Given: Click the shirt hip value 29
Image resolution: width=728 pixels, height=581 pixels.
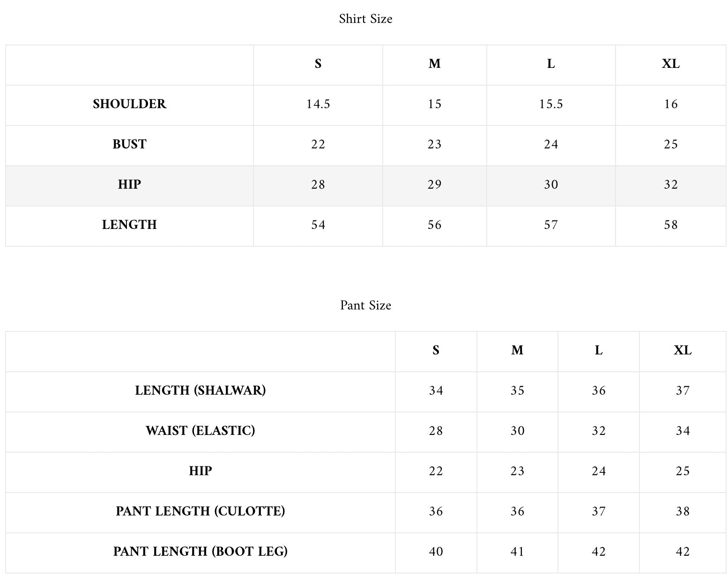Looking at the screenshot, I should [x=434, y=184].
